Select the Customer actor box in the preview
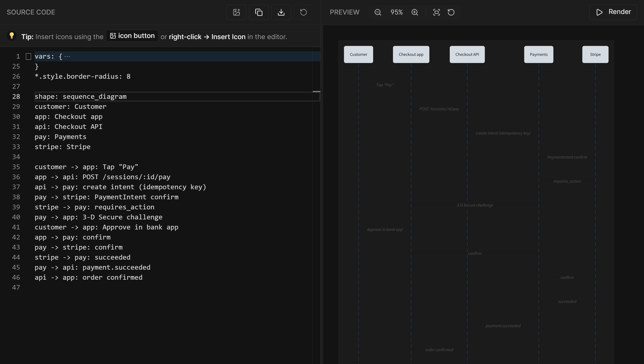 (x=358, y=54)
